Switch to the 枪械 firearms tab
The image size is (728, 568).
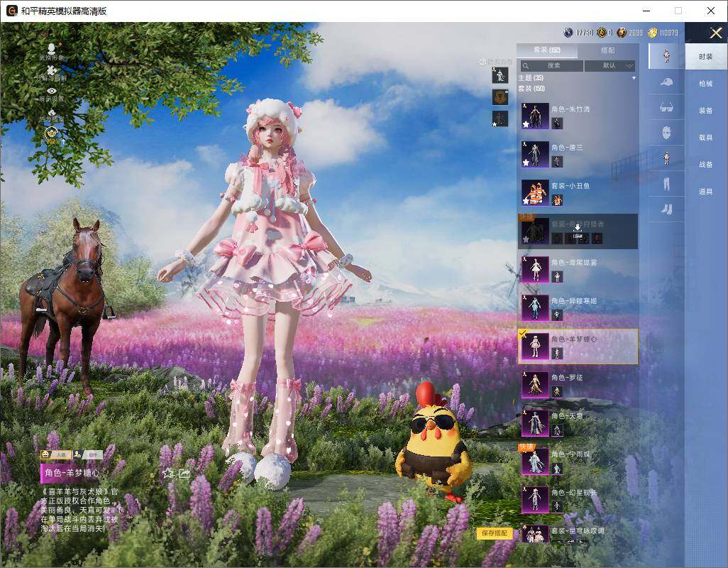click(x=706, y=84)
